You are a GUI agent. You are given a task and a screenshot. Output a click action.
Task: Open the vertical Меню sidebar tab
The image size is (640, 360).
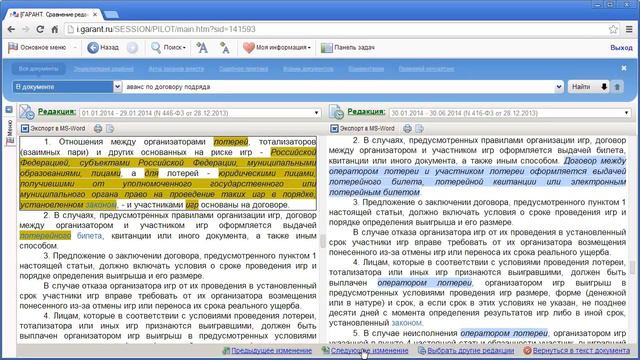[10, 132]
